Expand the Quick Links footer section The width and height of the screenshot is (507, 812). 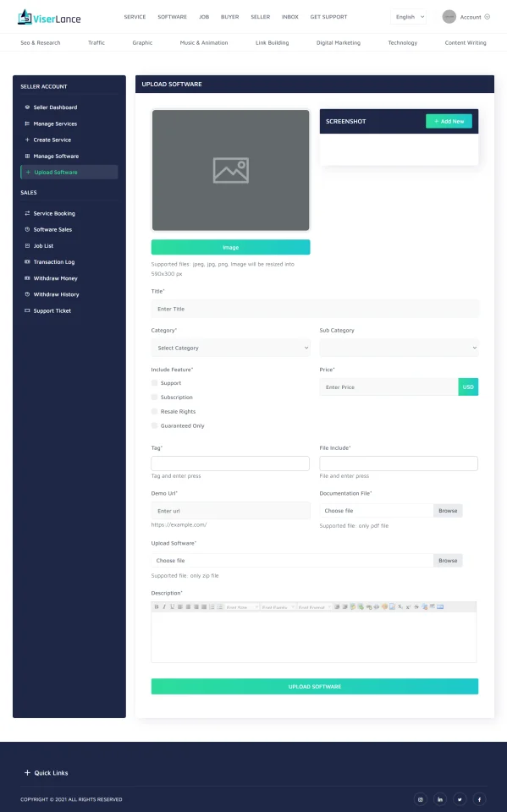pyautogui.click(x=47, y=772)
